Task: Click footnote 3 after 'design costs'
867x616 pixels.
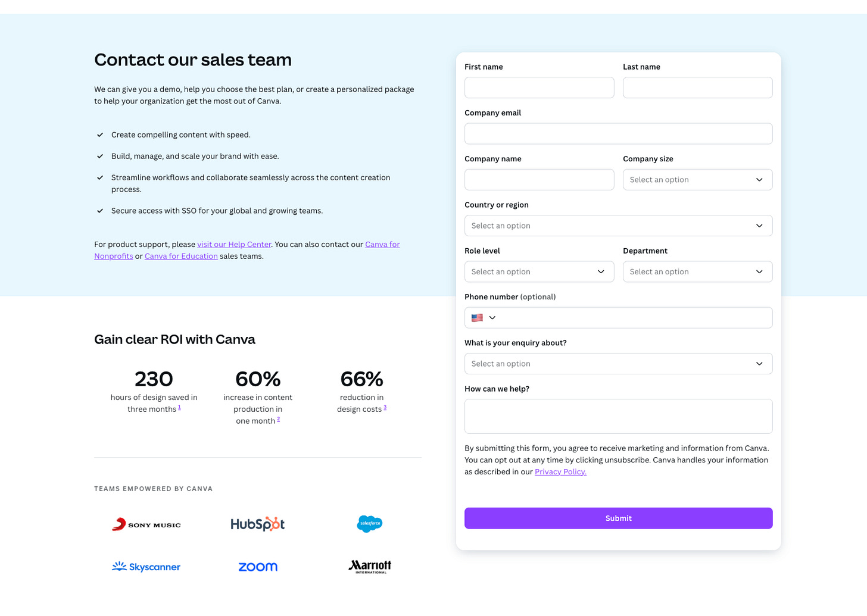Action: pos(385,408)
